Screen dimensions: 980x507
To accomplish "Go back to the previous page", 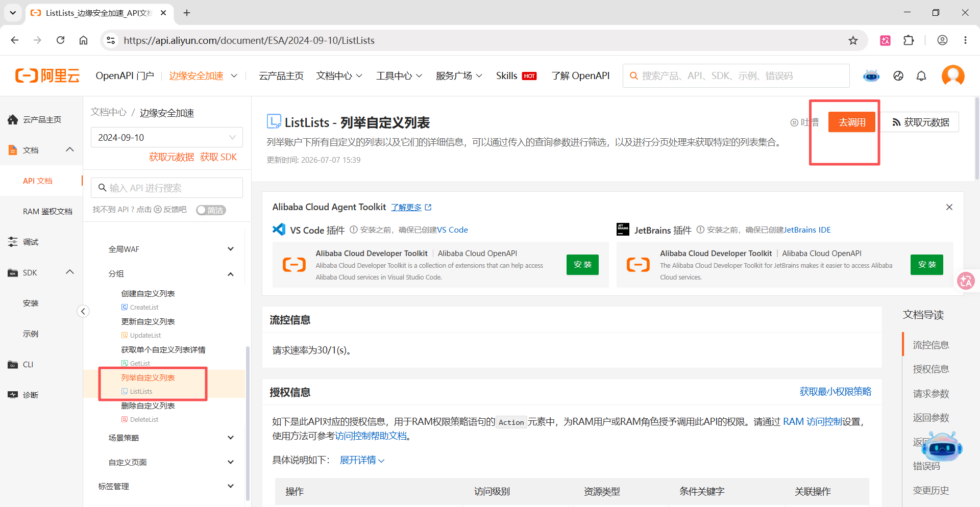I will point(15,40).
